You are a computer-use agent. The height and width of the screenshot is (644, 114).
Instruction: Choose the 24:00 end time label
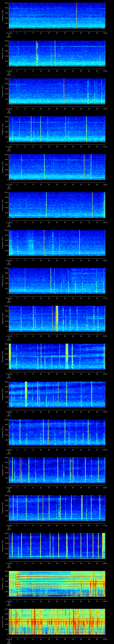pos(105,412)
